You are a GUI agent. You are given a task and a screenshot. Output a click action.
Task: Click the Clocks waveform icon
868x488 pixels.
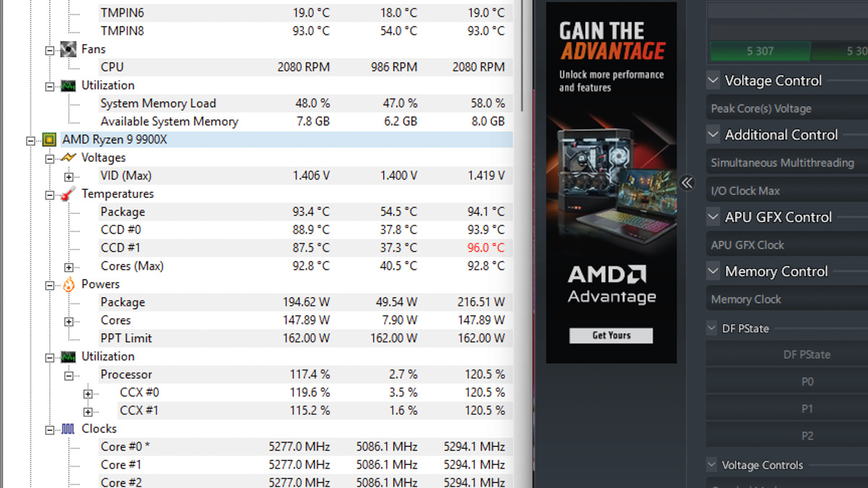pyautogui.click(x=68, y=429)
